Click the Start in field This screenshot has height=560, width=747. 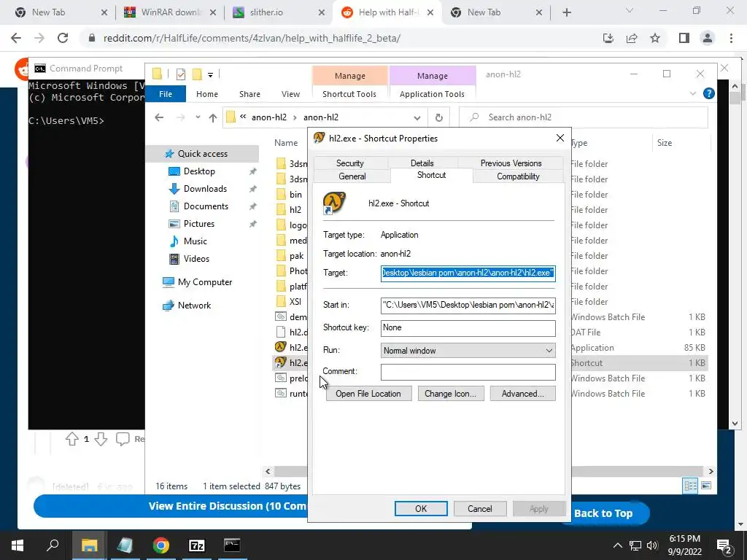[x=468, y=305]
